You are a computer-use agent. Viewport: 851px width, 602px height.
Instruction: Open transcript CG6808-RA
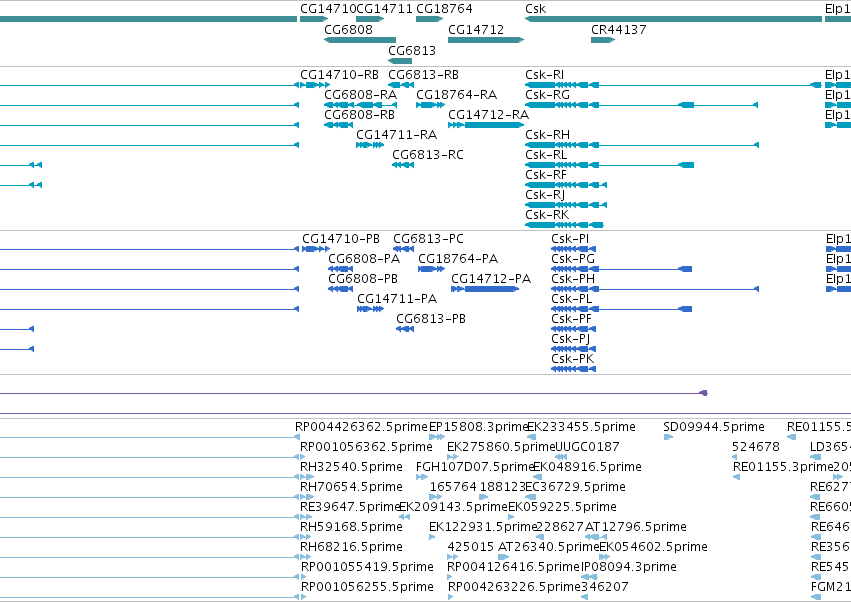[x=360, y=94]
